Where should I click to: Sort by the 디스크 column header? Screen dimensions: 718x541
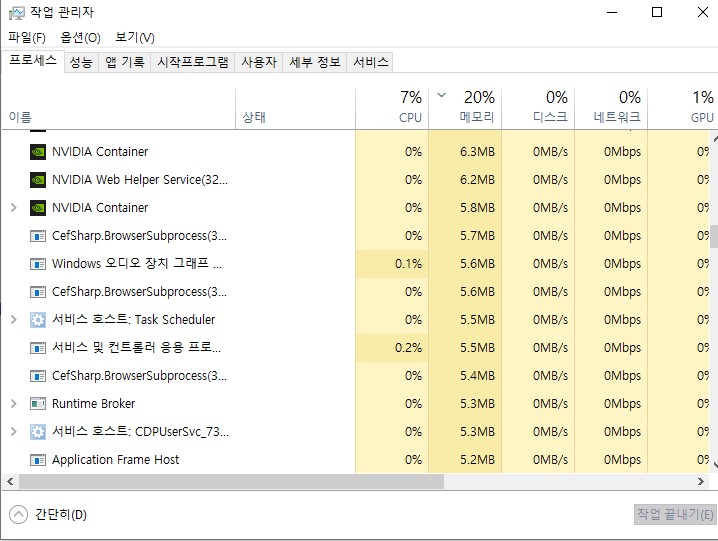538,109
